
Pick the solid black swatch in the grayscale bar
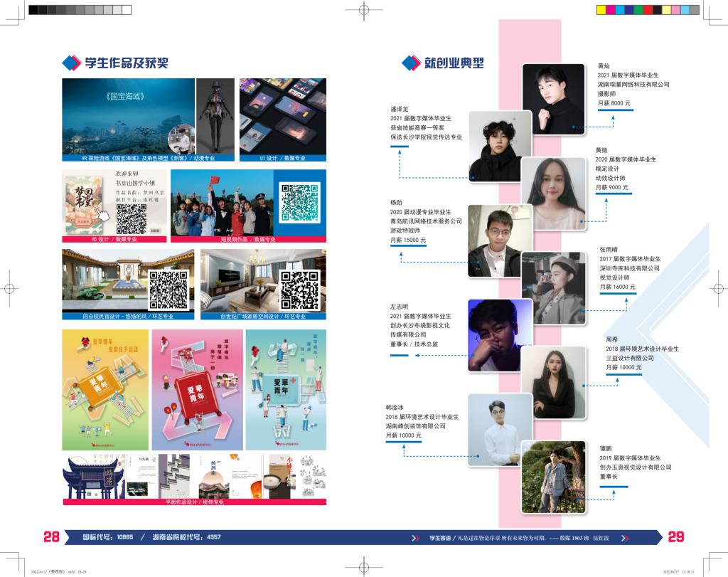point(33,10)
